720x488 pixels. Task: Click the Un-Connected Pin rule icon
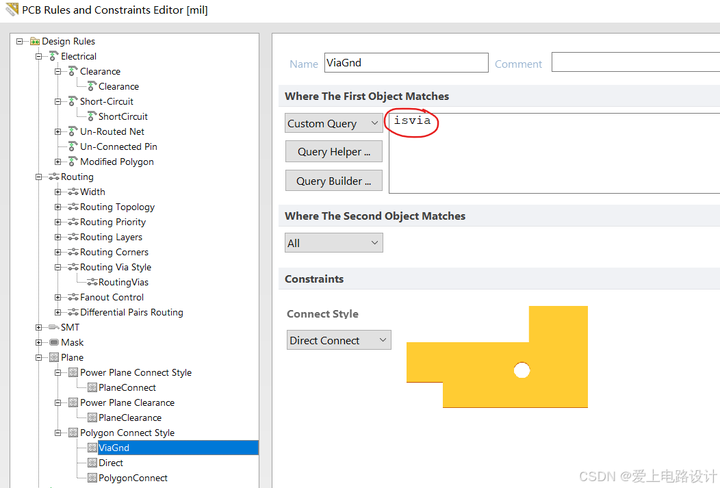tap(73, 146)
